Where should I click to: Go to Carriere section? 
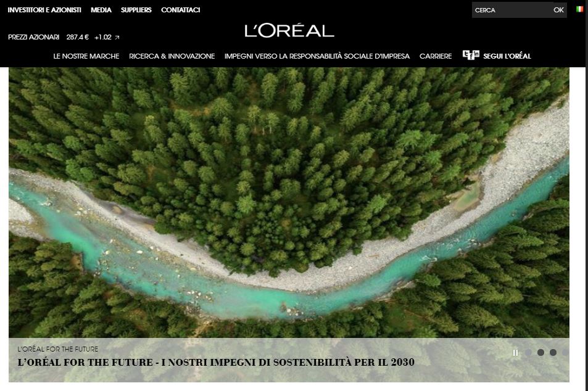click(436, 56)
